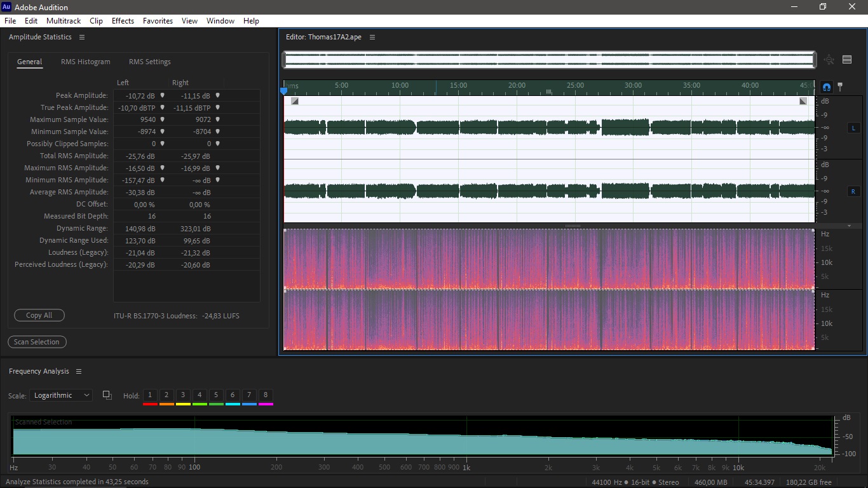Click the marker pin icon beside timeline
This screenshot has height=488, width=868.
[840, 86]
